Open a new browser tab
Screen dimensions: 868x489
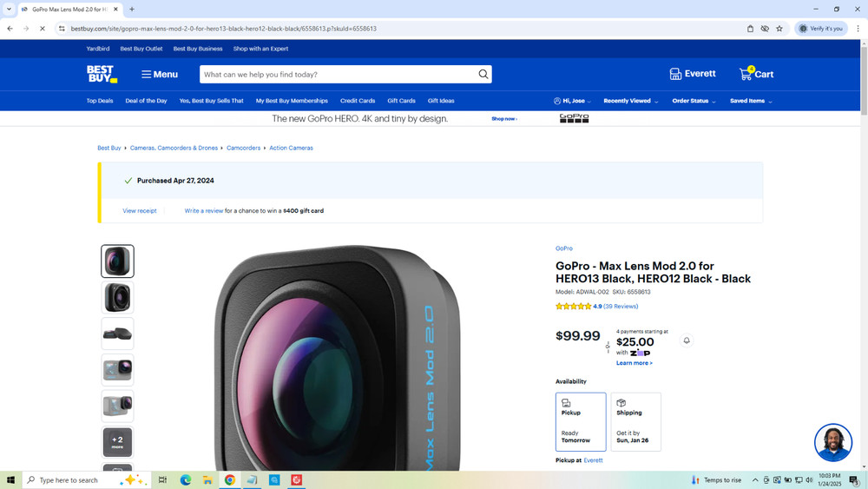132,10
